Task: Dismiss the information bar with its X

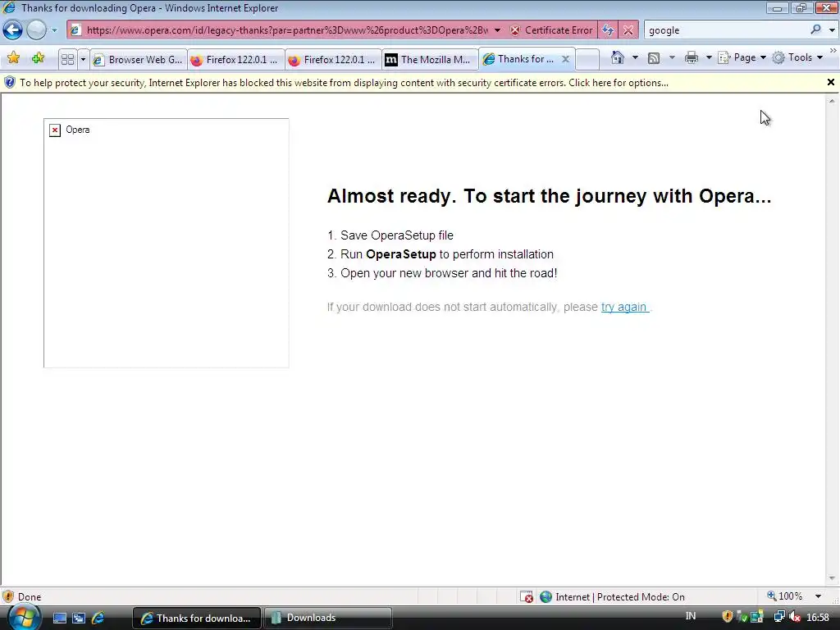Action: [831, 82]
